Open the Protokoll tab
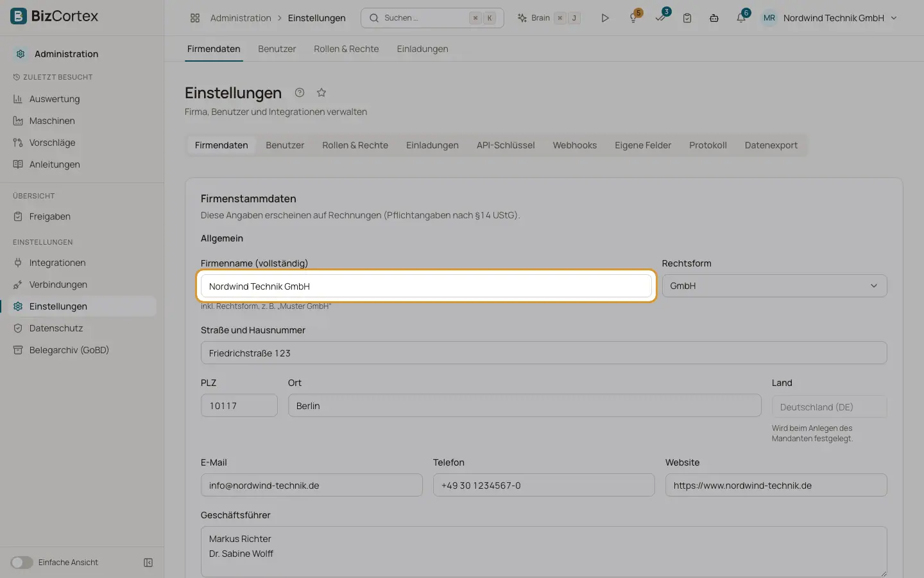This screenshot has height=578, width=924. tap(708, 145)
